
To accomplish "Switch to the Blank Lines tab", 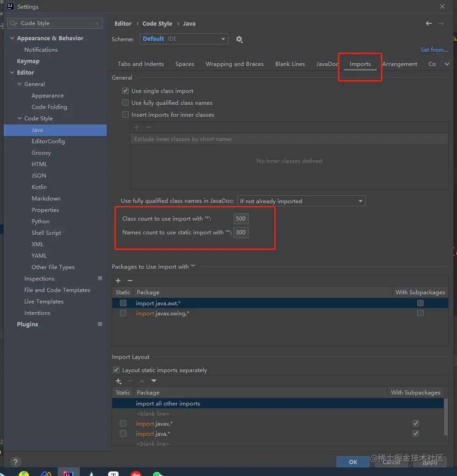I will click(290, 64).
